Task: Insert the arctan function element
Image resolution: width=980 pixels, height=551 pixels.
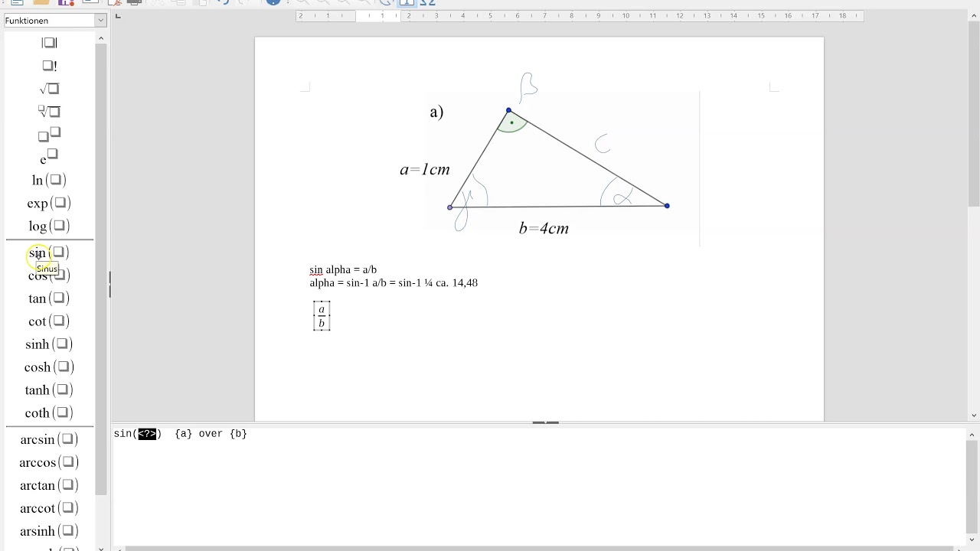Action: [x=49, y=485]
